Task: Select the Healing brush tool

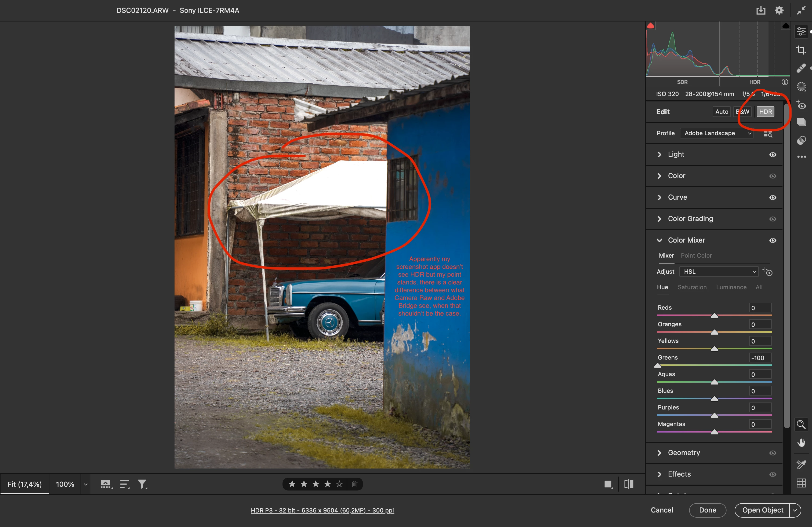Action: pyautogui.click(x=801, y=68)
